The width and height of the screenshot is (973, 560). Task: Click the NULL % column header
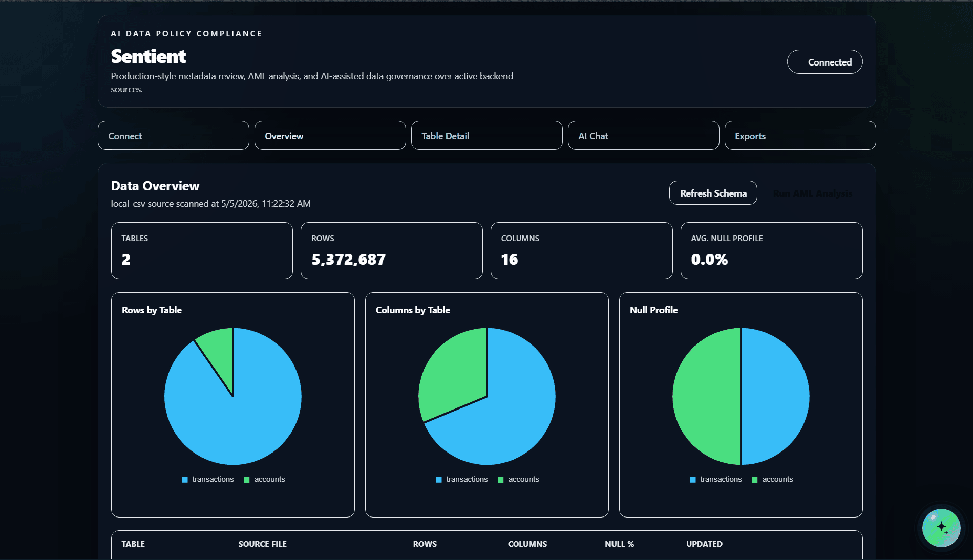tap(619, 544)
